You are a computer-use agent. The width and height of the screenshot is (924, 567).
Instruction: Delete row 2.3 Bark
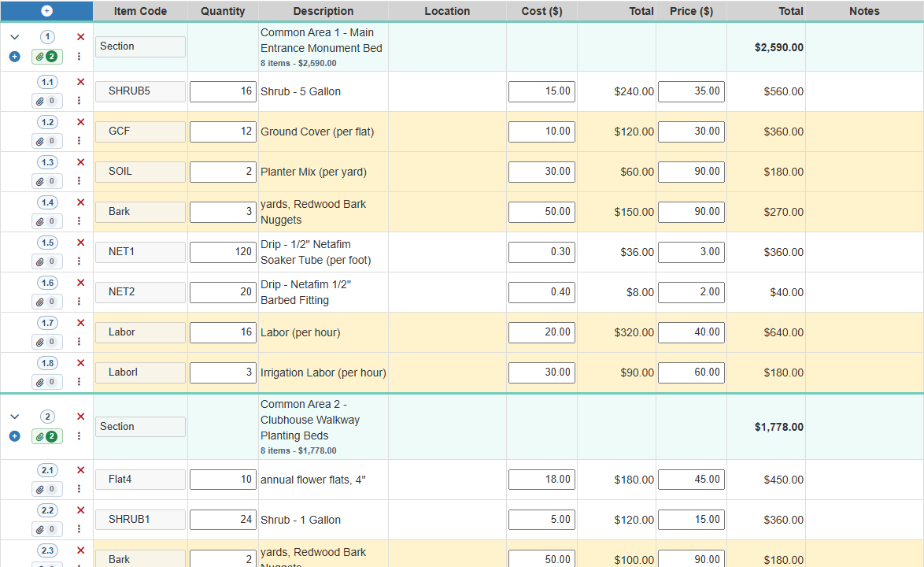point(81,550)
